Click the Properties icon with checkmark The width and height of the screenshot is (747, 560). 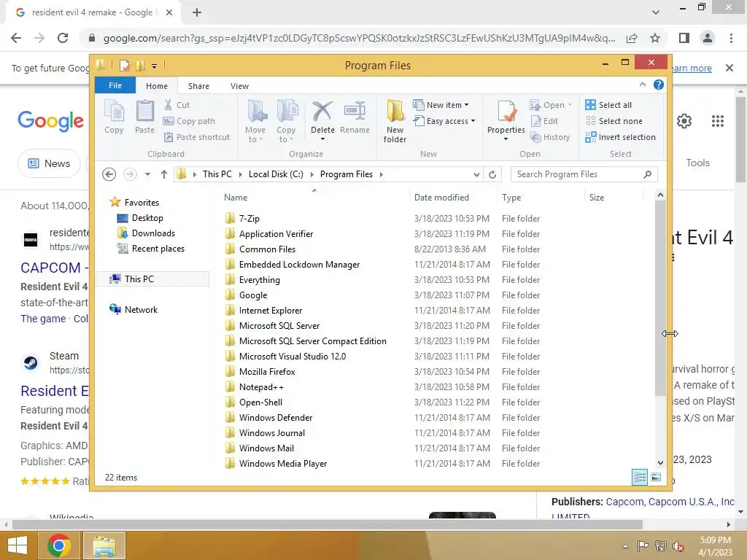point(506,112)
